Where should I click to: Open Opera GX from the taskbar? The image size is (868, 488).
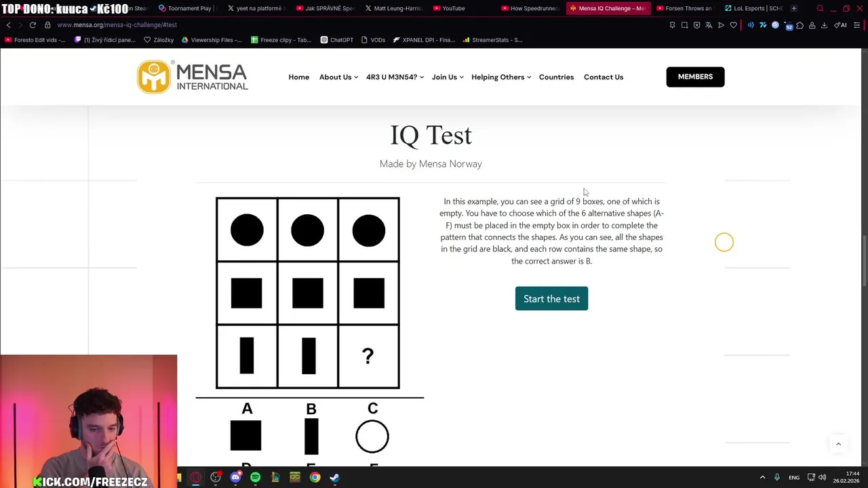pyautogui.click(x=196, y=477)
